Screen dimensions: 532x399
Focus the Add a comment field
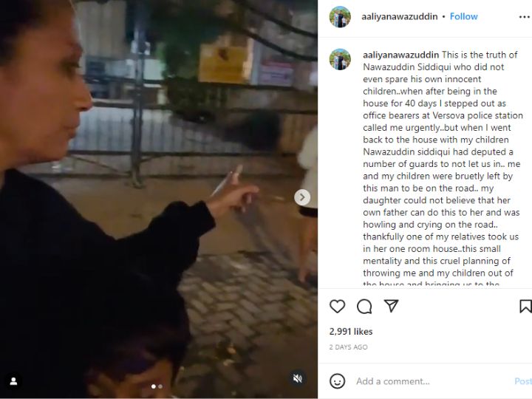click(431, 381)
